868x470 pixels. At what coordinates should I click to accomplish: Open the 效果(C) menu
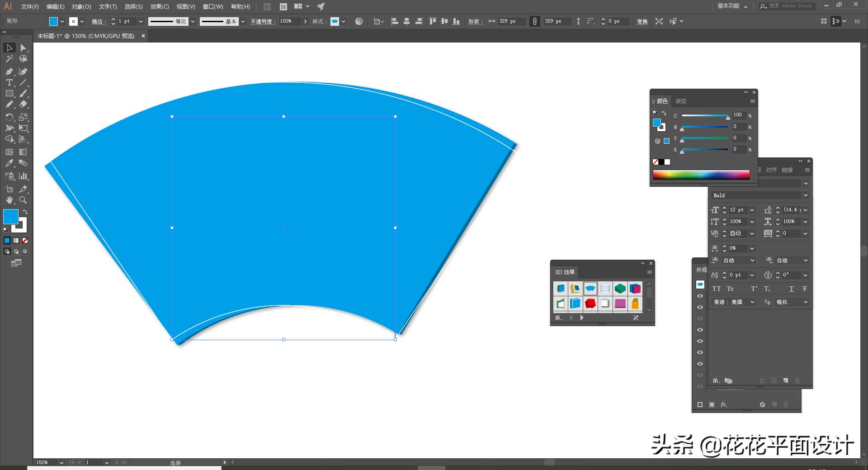point(159,7)
